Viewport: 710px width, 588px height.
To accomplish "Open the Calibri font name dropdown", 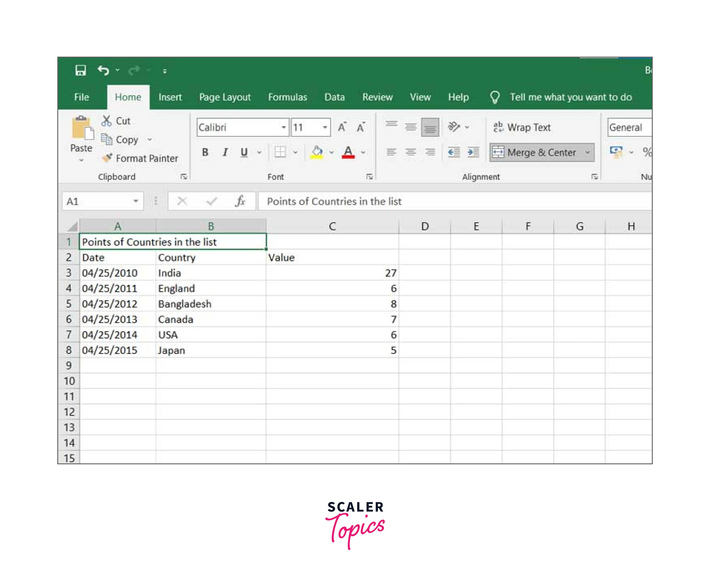I will pos(283,127).
